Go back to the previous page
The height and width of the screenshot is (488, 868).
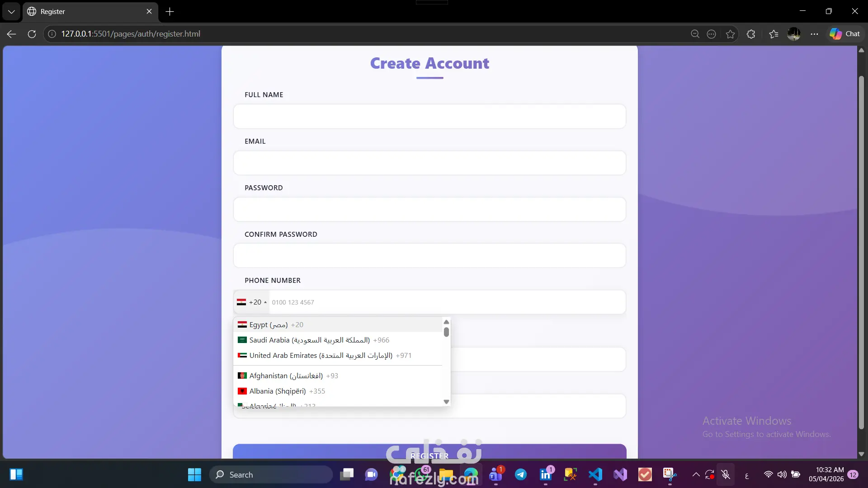11,34
